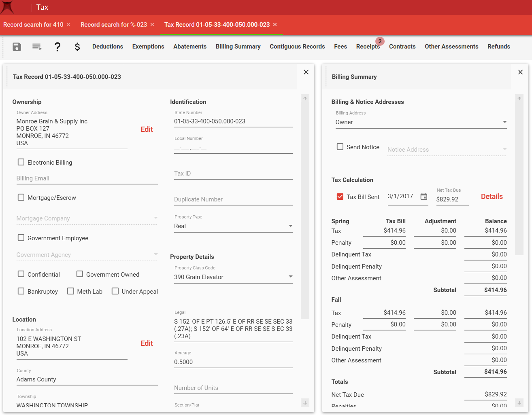Click the Billing Summary panel scrollbar thumb

pyautogui.click(x=519, y=178)
